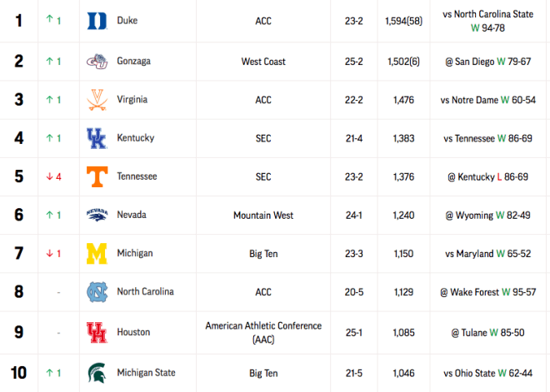Click the American Athletic Conference (AAC) cell
The width and height of the screenshot is (550, 392).
click(x=263, y=332)
